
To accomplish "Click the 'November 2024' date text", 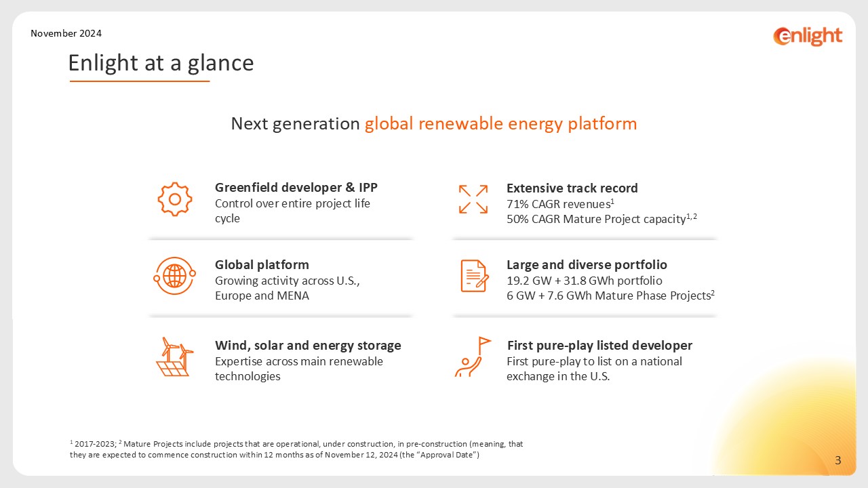I will [x=66, y=33].
